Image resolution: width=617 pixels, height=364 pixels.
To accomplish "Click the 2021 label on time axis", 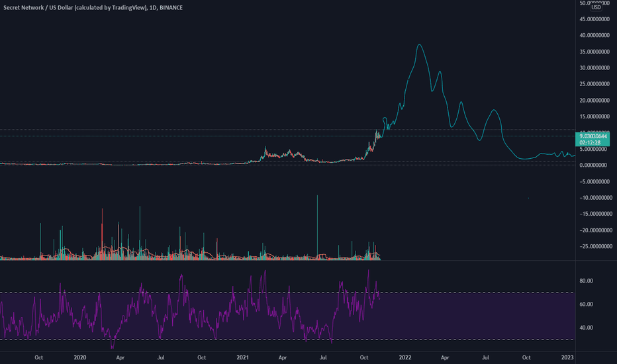I will [x=242, y=357].
